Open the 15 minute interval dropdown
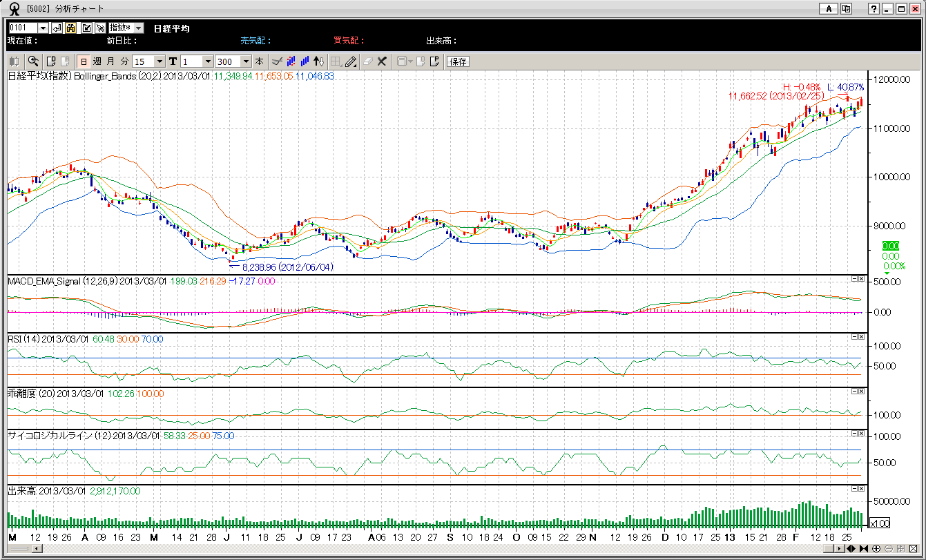The image size is (926, 560). click(x=160, y=61)
